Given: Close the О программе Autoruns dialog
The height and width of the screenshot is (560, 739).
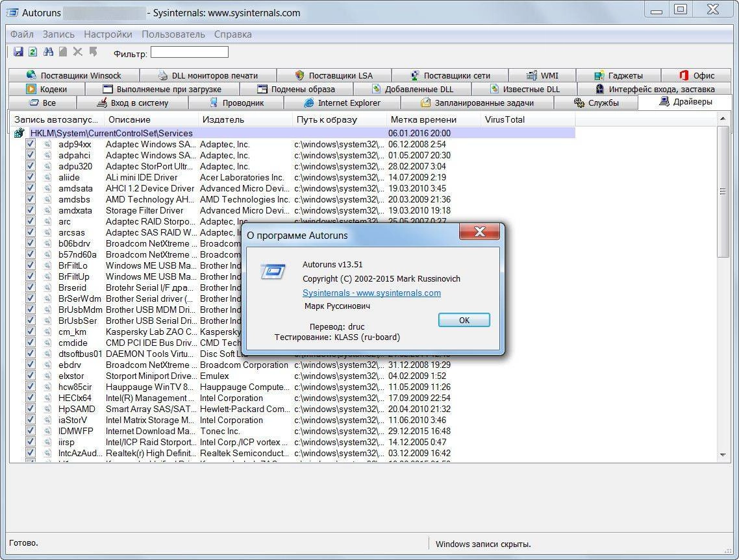Looking at the screenshot, I should tap(479, 232).
